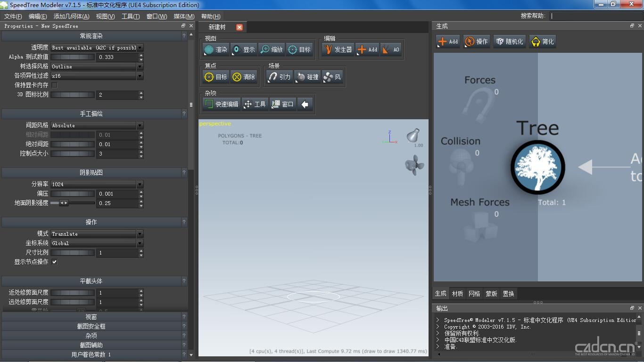Open the 模式 Translate dropdown
The width and height of the screenshot is (644, 362).
tap(97, 234)
